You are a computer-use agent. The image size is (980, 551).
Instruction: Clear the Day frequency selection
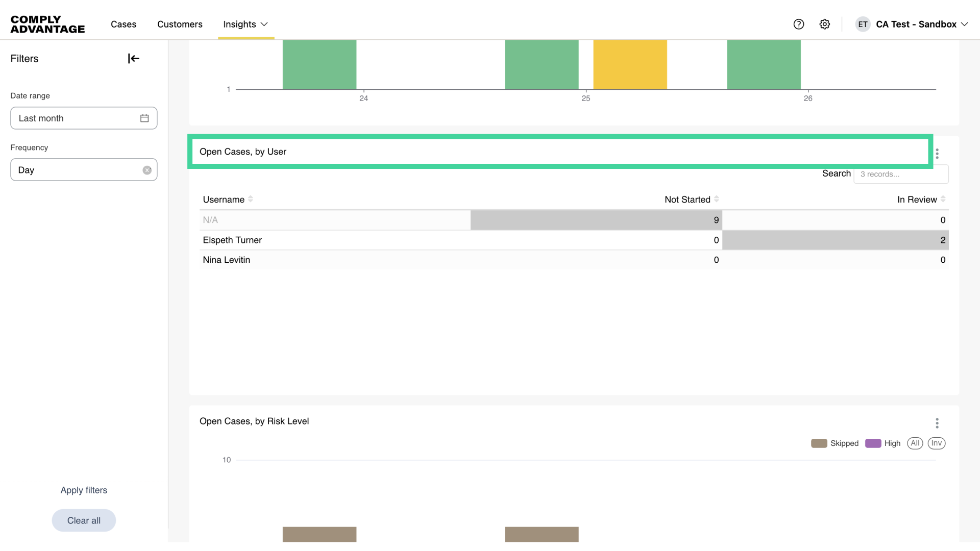click(x=147, y=170)
